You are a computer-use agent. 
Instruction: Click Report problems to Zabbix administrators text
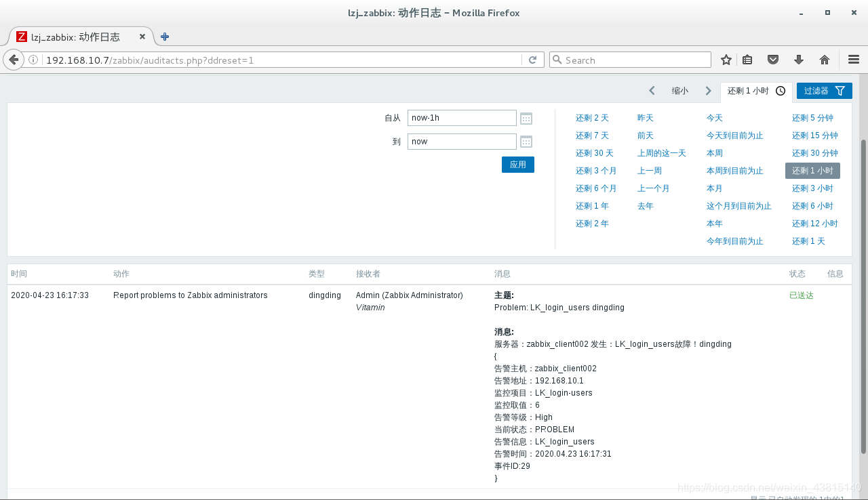[x=191, y=295]
